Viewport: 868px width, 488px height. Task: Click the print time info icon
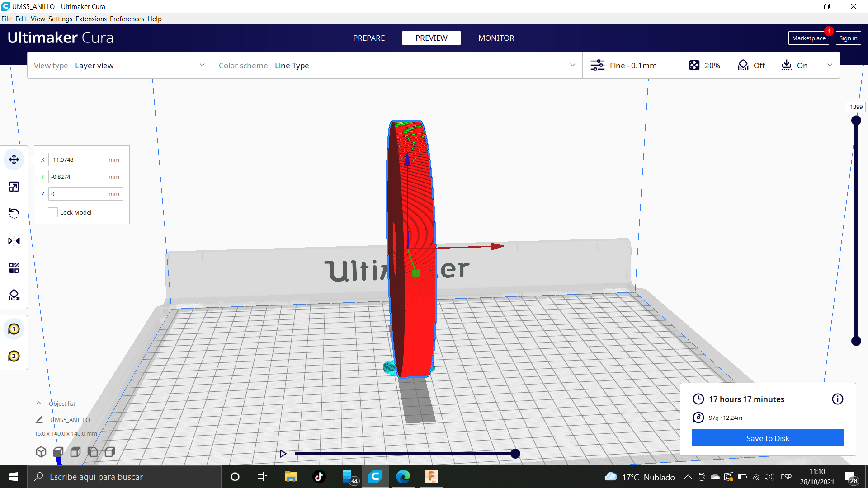click(x=837, y=399)
